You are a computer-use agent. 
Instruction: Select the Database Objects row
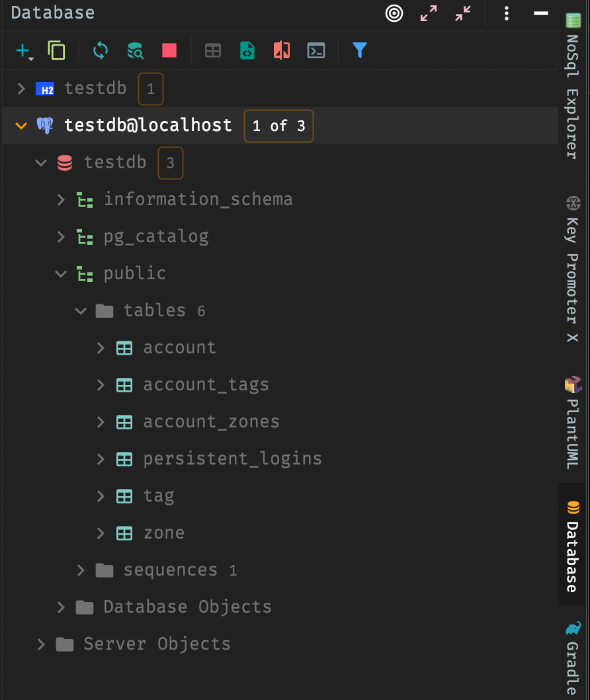280,607
